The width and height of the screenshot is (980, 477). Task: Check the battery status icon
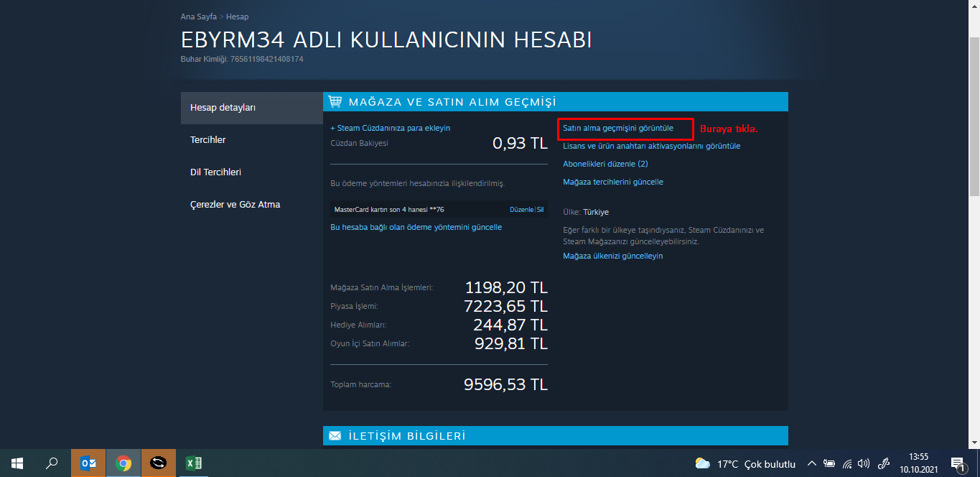829,464
